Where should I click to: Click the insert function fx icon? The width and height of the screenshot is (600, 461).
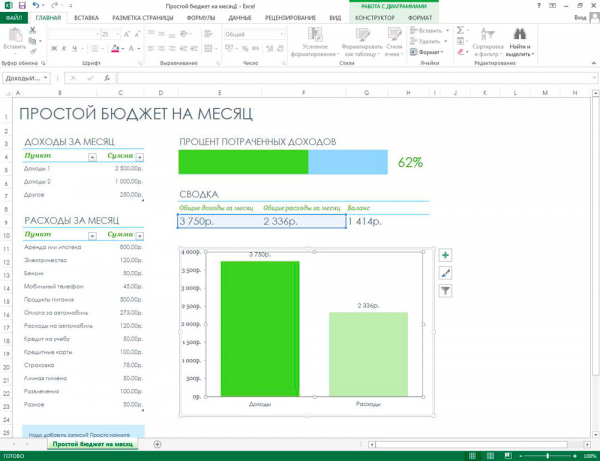(x=107, y=78)
